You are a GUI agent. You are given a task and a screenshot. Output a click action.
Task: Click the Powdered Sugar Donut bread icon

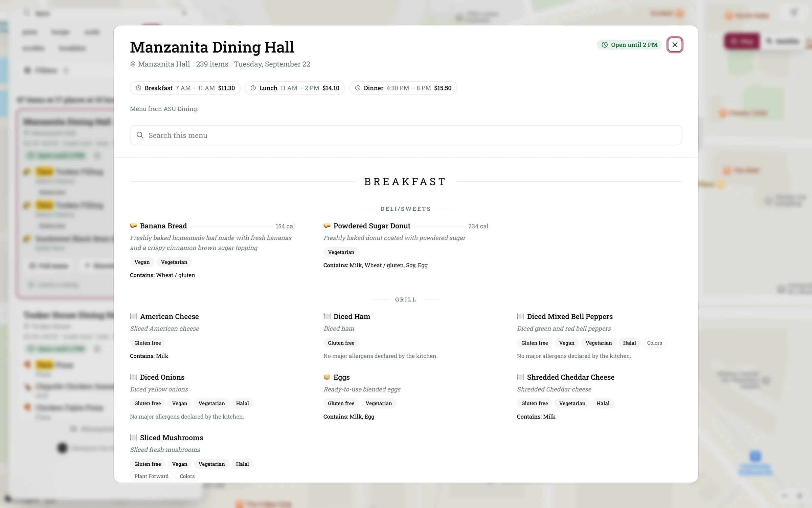click(327, 226)
